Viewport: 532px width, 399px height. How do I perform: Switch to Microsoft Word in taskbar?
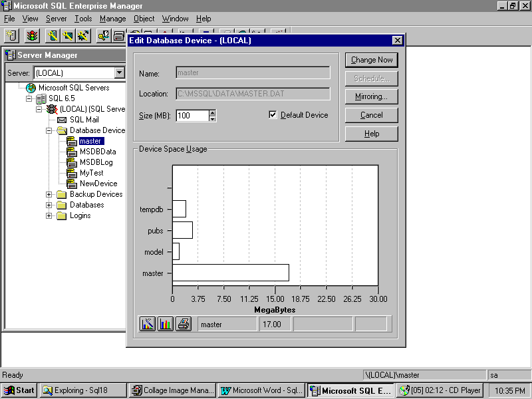point(261,390)
